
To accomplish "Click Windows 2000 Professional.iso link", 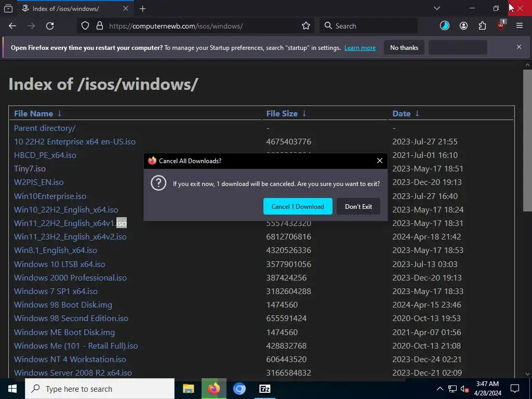I will [x=70, y=277].
